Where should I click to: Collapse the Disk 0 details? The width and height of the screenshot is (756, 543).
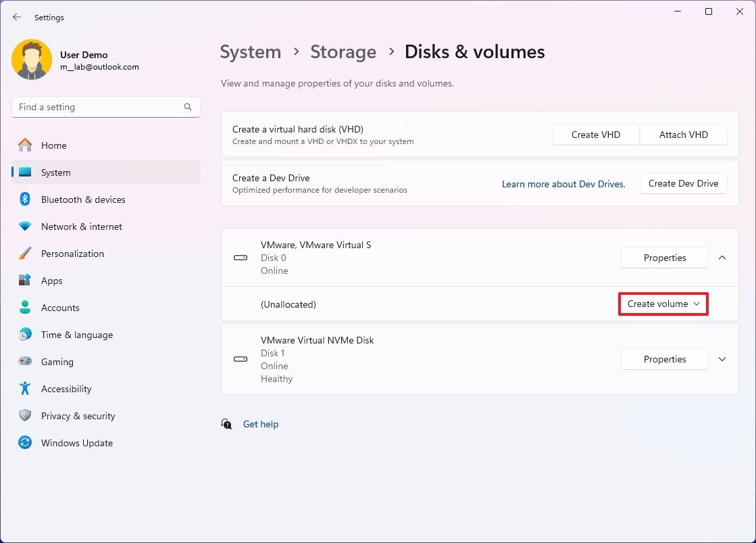pyautogui.click(x=722, y=258)
